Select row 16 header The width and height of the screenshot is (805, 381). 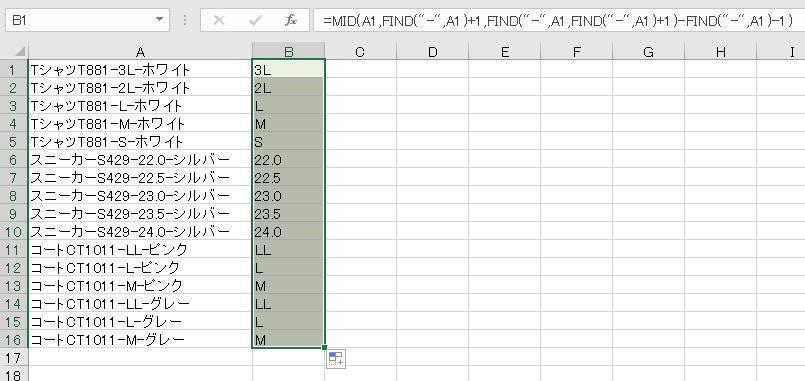[x=14, y=339]
